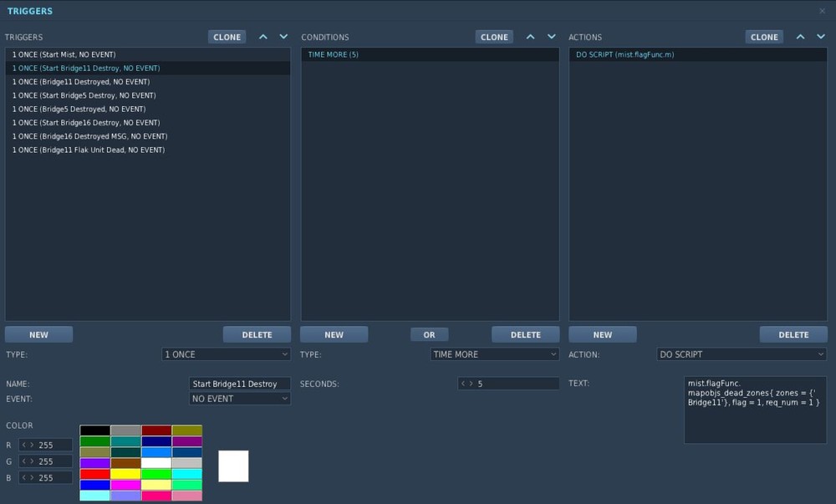This screenshot has width=836, height=504.
Task: Clone the selected condition
Action: 494,37
